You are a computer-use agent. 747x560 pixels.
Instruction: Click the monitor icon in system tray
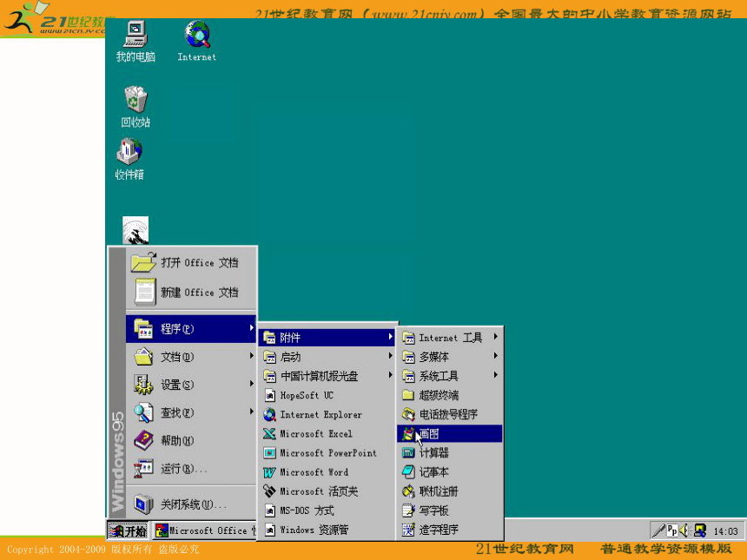pos(700,530)
